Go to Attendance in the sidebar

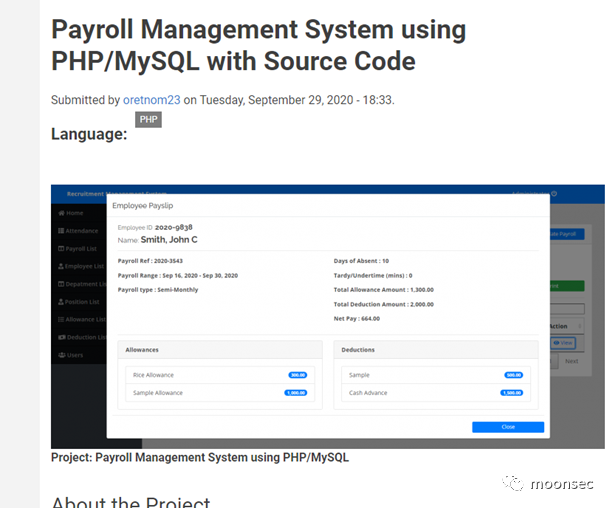[x=78, y=231]
